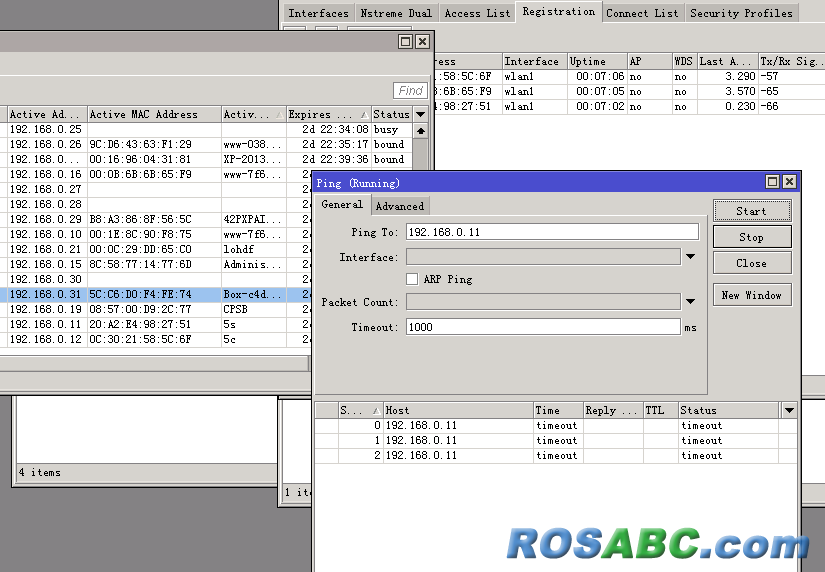Expand the Interface dropdown in Ping window

pyautogui.click(x=690, y=257)
